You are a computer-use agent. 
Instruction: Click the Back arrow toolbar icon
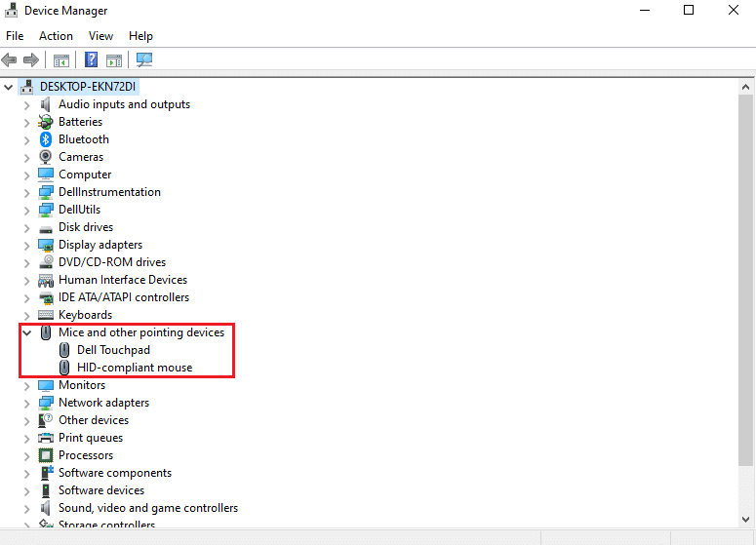coord(9,60)
